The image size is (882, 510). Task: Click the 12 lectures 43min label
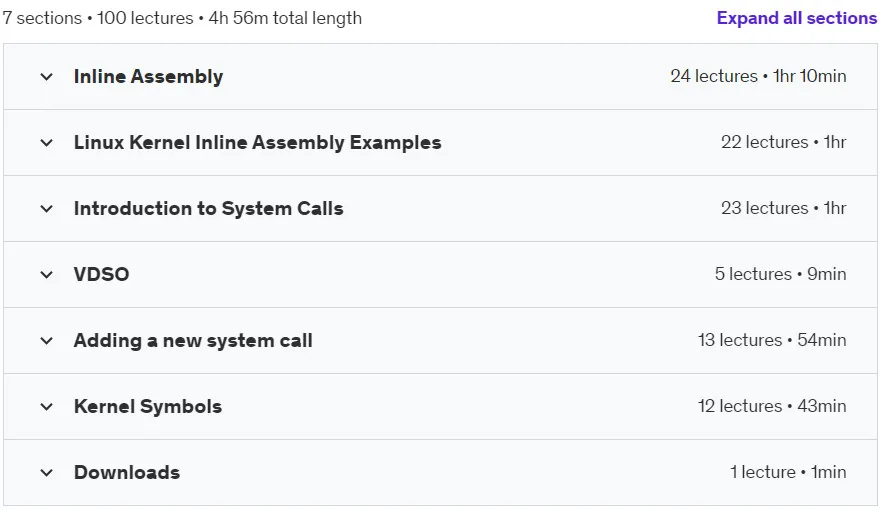pyautogui.click(x=772, y=406)
